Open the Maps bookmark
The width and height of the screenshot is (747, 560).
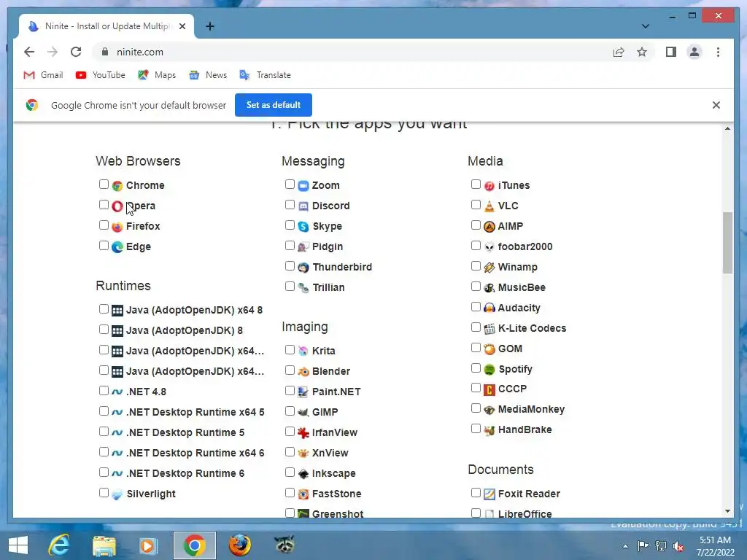click(x=157, y=75)
